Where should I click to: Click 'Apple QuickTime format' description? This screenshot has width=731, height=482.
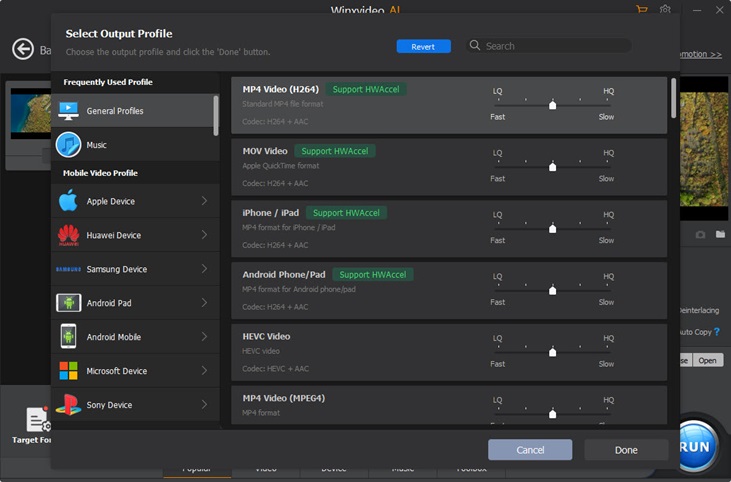point(281,165)
